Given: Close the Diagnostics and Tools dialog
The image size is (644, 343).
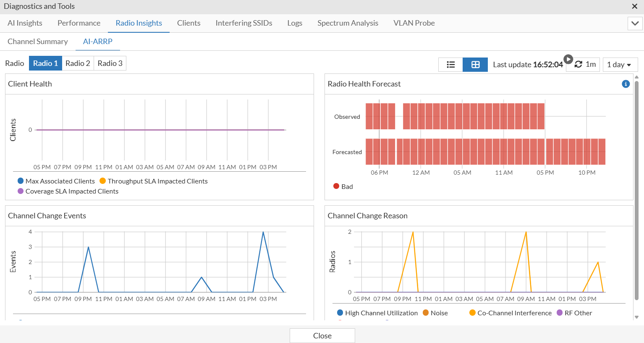Looking at the screenshot, I should click(x=635, y=6).
